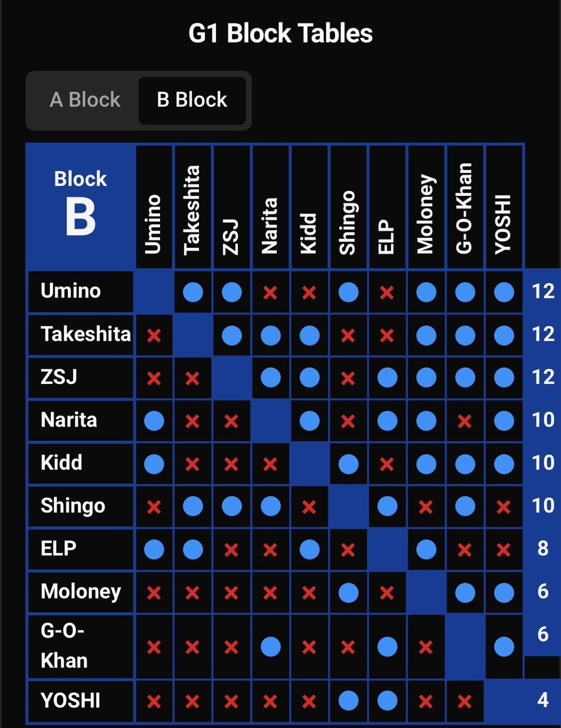
Task: Click the Block B corner header cell
Action: [81, 207]
